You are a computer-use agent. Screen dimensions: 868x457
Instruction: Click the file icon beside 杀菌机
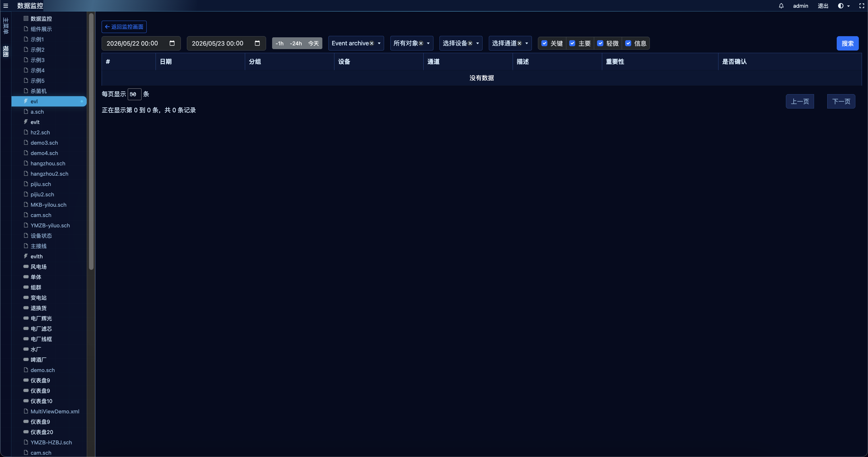point(26,91)
